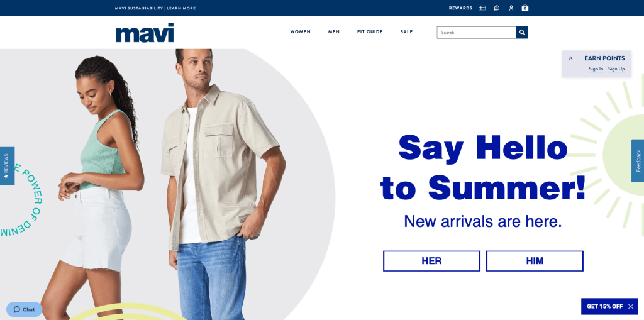This screenshot has width=644, height=320.
Task: Open the gift card icon
Action: [x=482, y=8]
